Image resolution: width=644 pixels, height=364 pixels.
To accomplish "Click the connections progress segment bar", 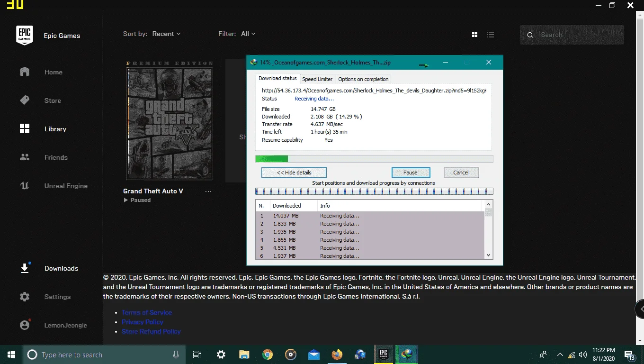I will 374,191.
